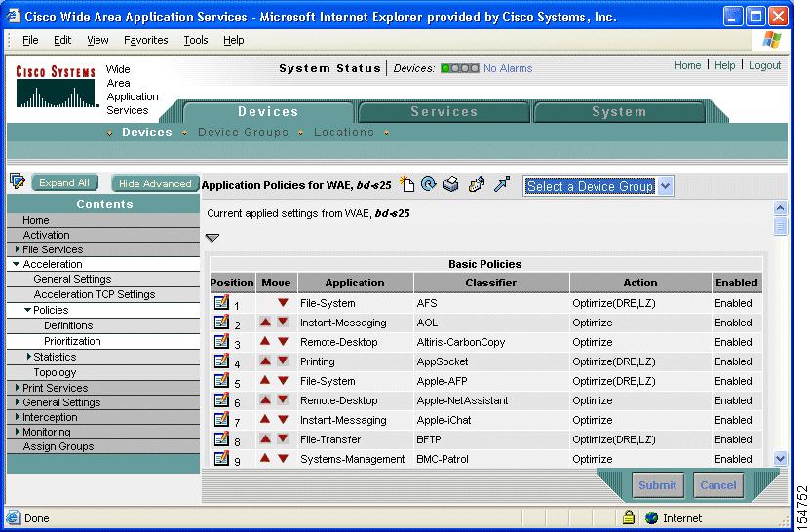Click the scrollbar up arrow

coord(780,209)
